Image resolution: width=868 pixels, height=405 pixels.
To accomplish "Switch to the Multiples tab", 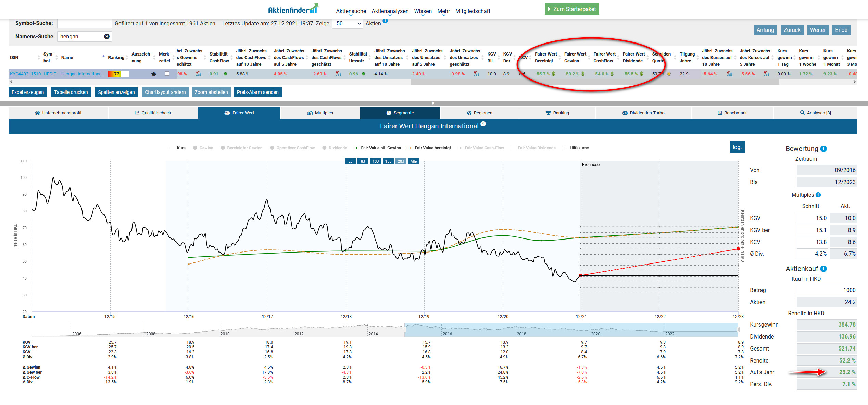I will tap(320, 113).
